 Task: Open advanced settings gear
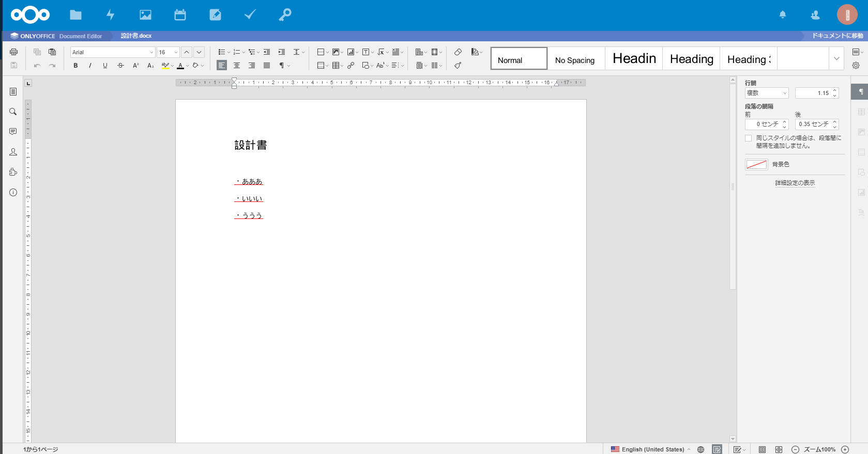(x=856, y=66)
